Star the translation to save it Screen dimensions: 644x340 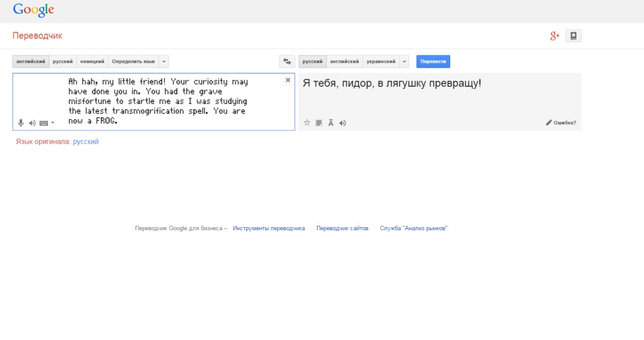pos(307,122)
